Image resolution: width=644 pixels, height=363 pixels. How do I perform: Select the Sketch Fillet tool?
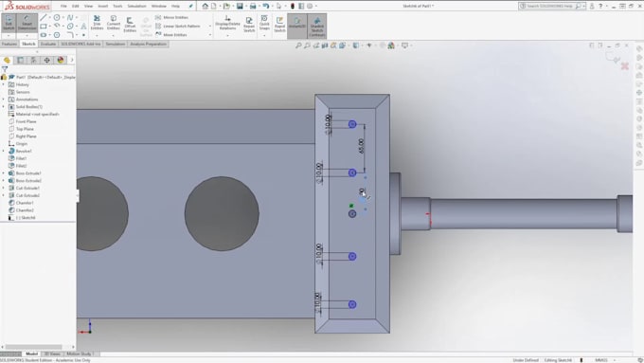70,35
